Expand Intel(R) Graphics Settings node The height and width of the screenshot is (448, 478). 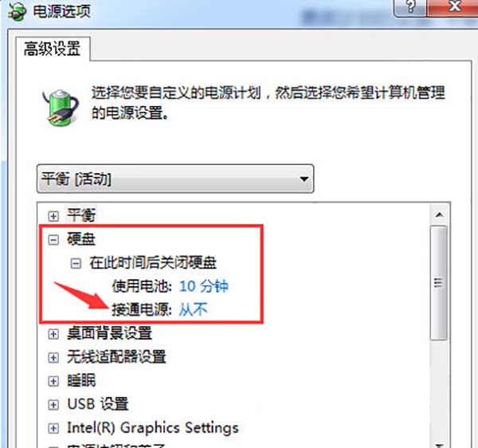tap(53, 428)
